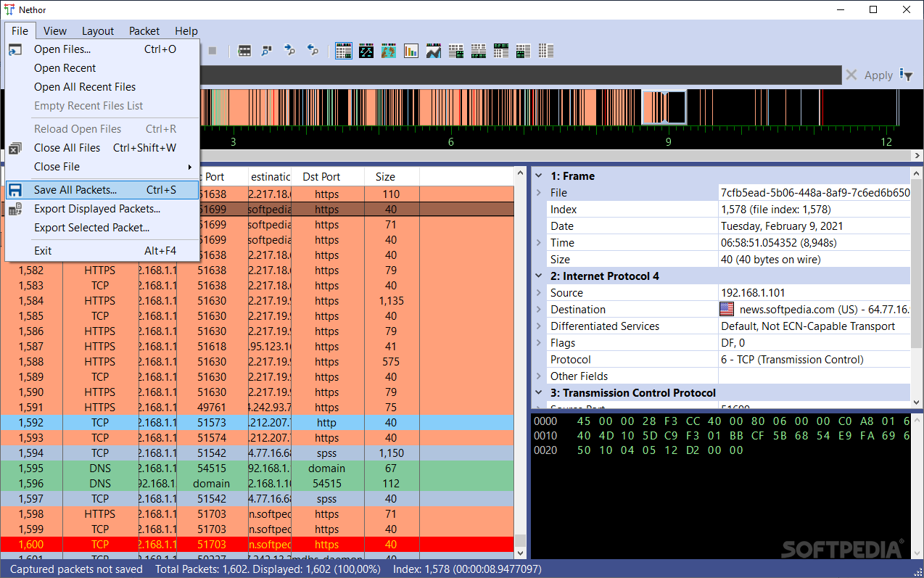
Task: Collapse the Internet Protocol 4 section
Action: tap(539, 276)
